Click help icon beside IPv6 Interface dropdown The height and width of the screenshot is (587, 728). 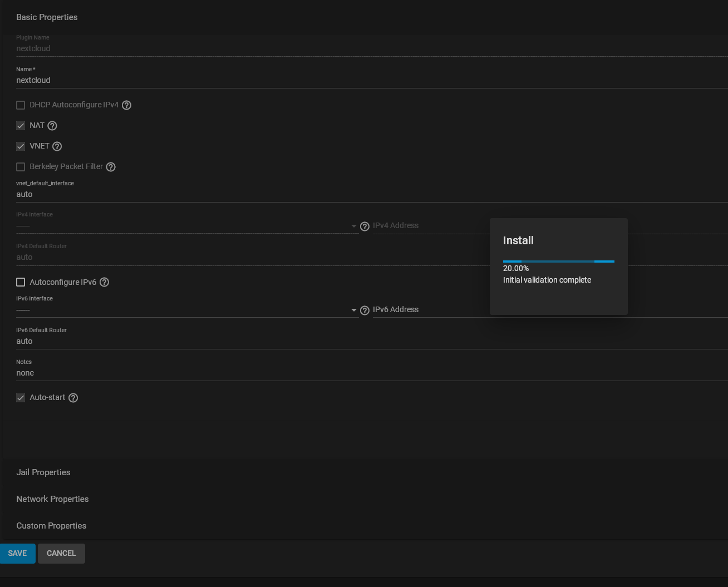click(365, 310)
